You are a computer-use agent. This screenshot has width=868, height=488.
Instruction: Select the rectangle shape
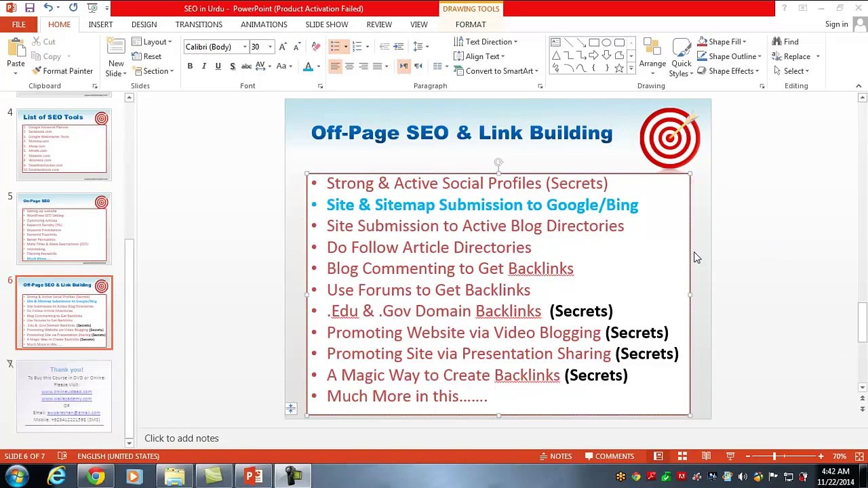[593, 43]
